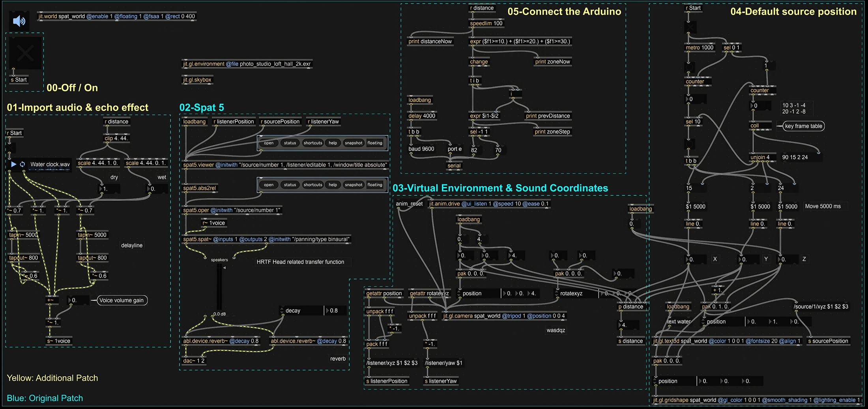Click the /listener/yaw $1 message box
Viewport: 868px width, 409px height.
coord(443,363)
